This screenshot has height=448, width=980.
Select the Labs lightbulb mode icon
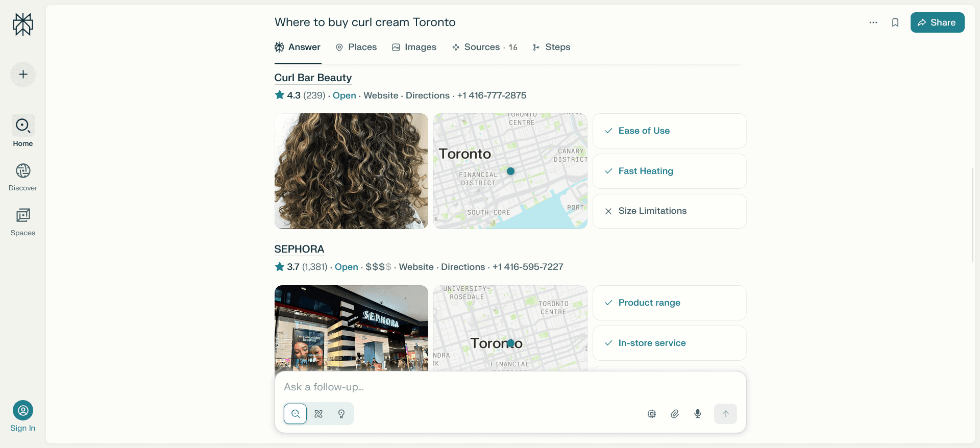pos(341,414)
